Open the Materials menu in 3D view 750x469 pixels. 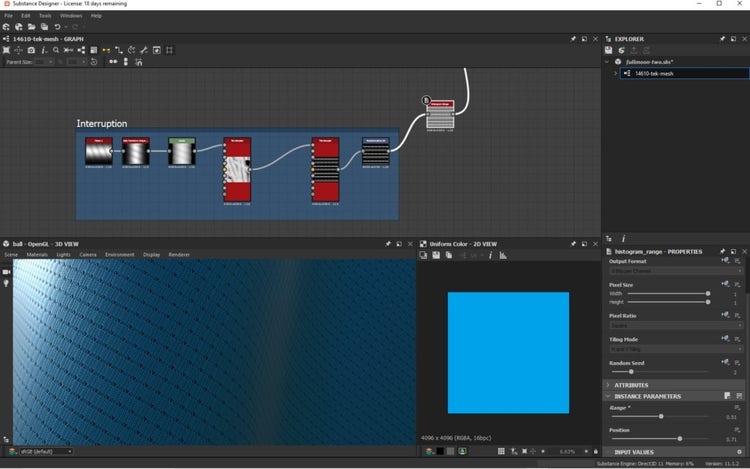[x=37, y=255]
